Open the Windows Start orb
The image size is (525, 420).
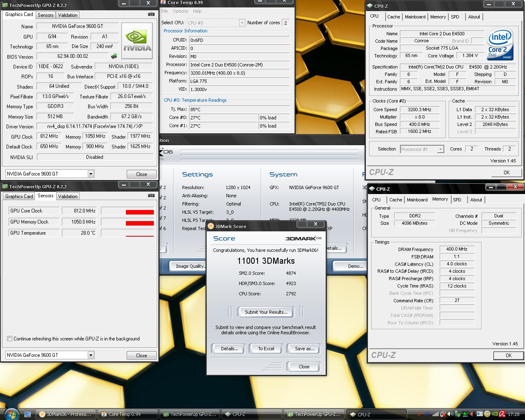pyautogui.click(x=11, y=413)
